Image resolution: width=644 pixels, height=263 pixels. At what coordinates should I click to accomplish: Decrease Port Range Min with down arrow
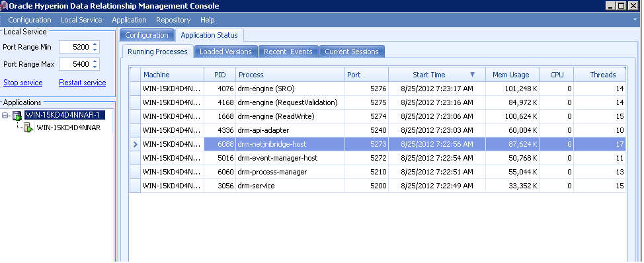[95, 50]
